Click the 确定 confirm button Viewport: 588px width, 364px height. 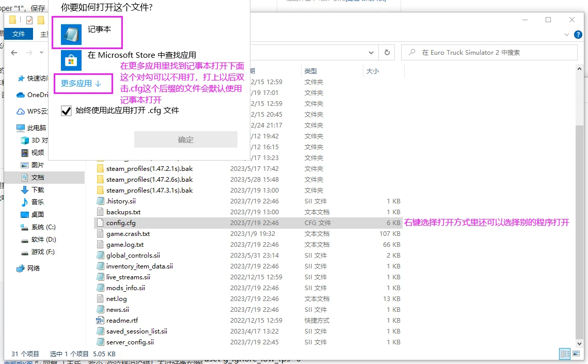(x=186, y=140)
